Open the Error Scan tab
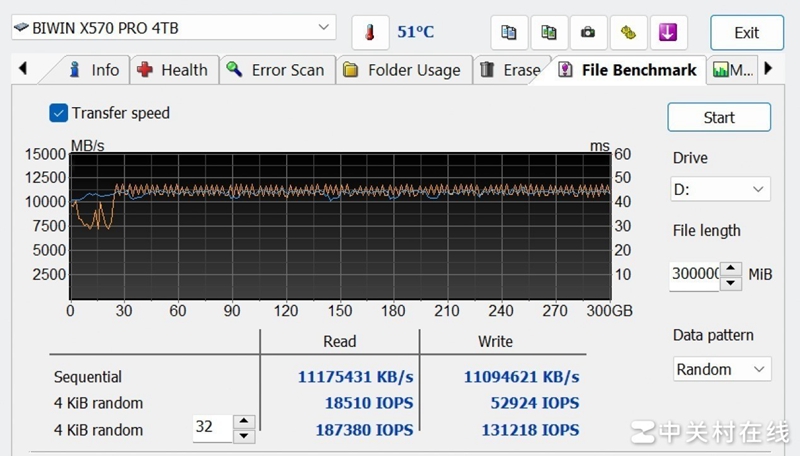 [276, 70]
